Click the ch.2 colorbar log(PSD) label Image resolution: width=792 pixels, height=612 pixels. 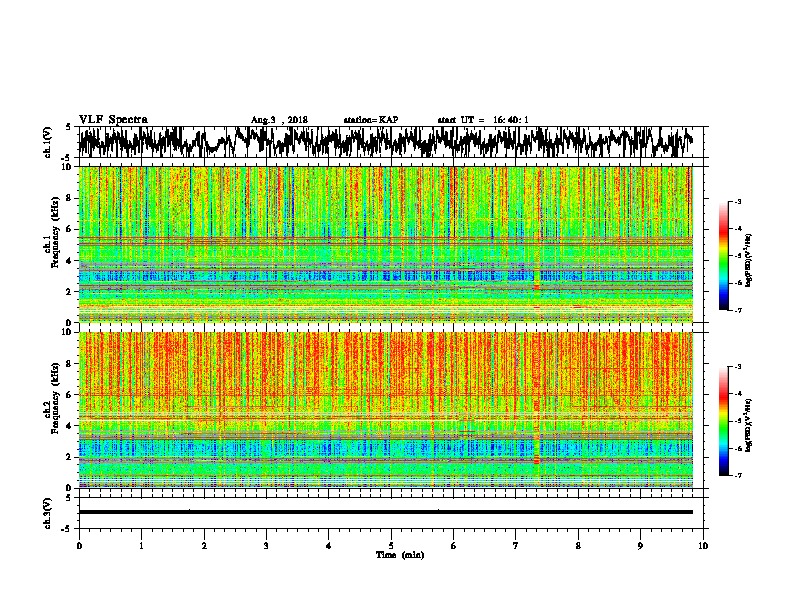(x=748, y=425)
